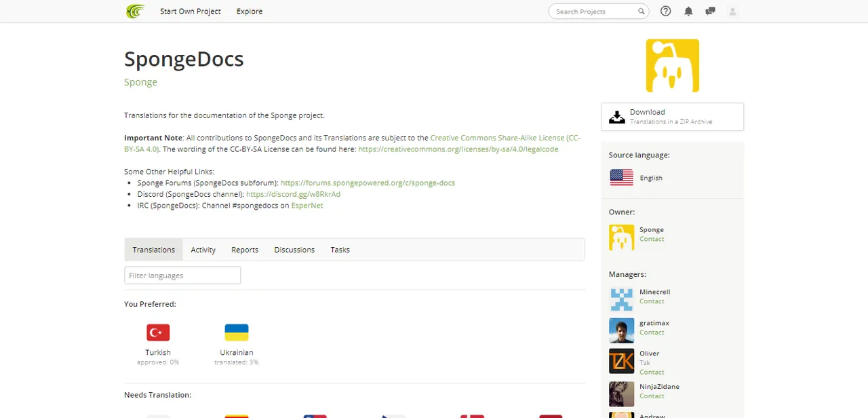The image size is (868, 418).
Task: Click the English US flag icon
Action: pyautogui.click(x=621, y=177)
